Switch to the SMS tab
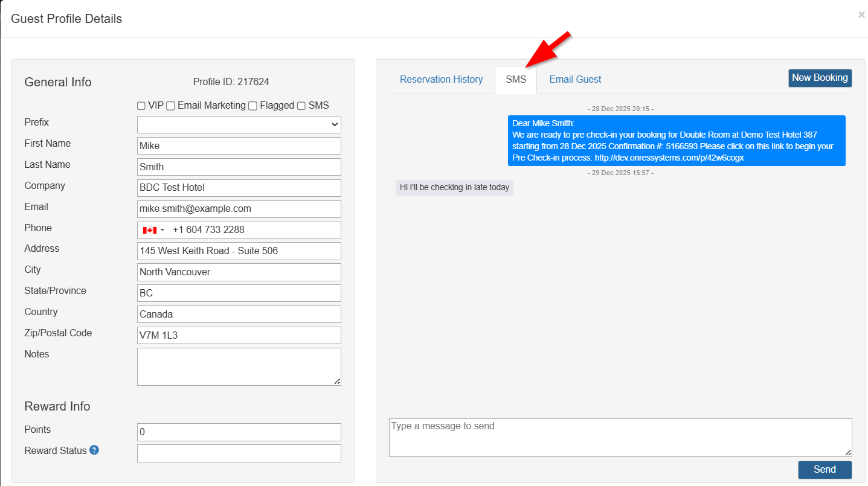Viewport: 868px width, 486px height. click(x=516, y=80)
